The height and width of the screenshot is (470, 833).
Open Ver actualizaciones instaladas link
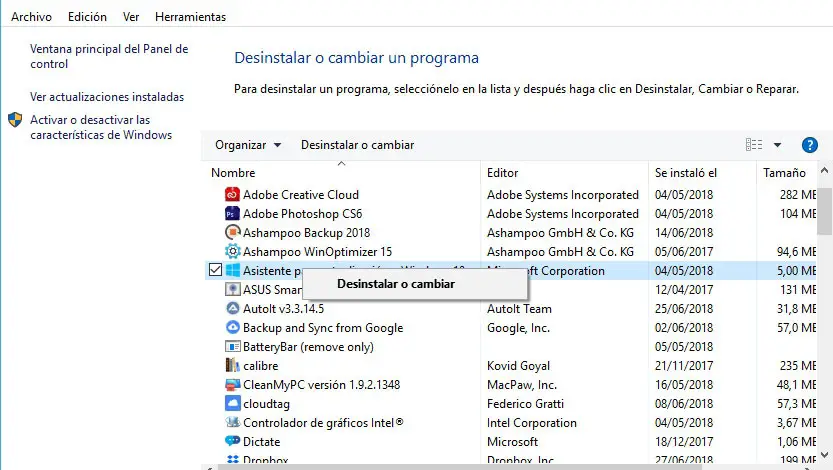pyautogui.click(x=107, y=97)
